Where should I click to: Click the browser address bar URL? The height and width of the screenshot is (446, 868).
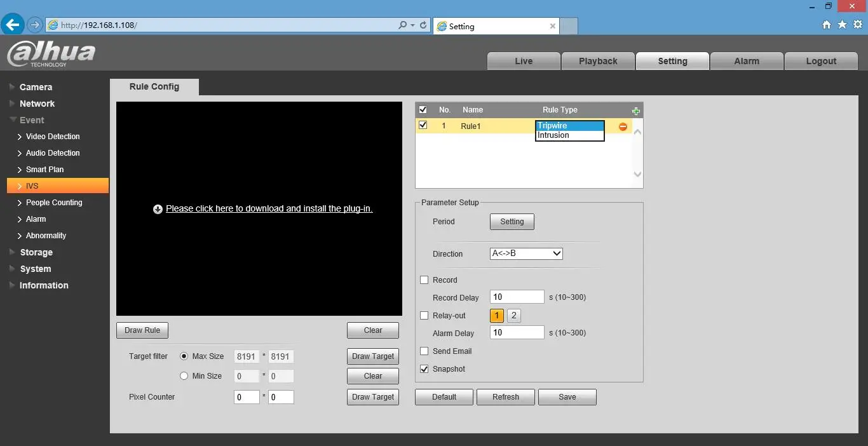click(99, 25)
